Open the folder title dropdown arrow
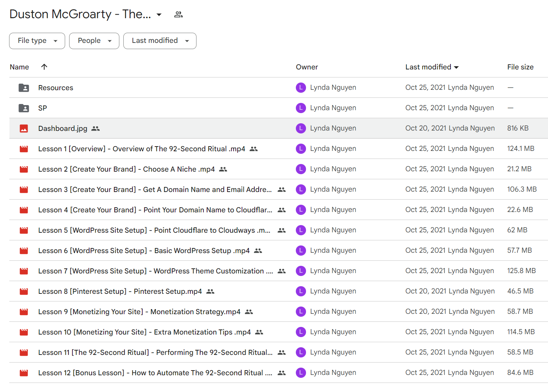Viewport: 548px width, 392px height. click(159, 15)
